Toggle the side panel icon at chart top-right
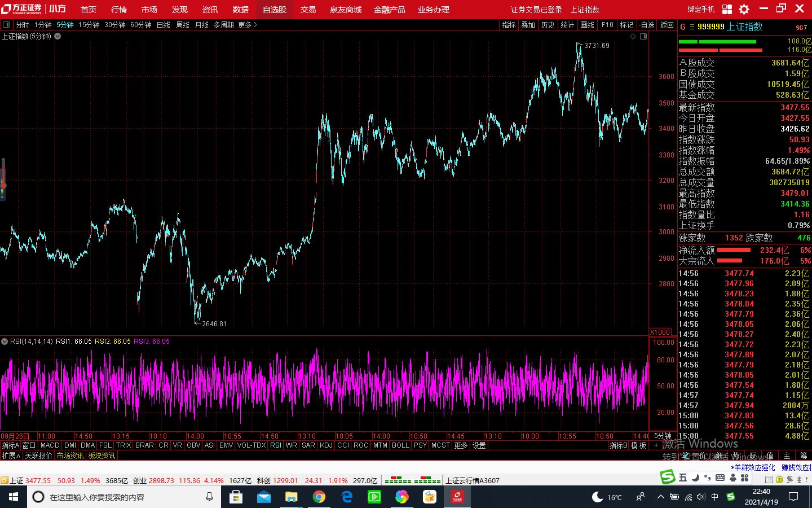This screenshot has width=812, height=508. point(643,36)
